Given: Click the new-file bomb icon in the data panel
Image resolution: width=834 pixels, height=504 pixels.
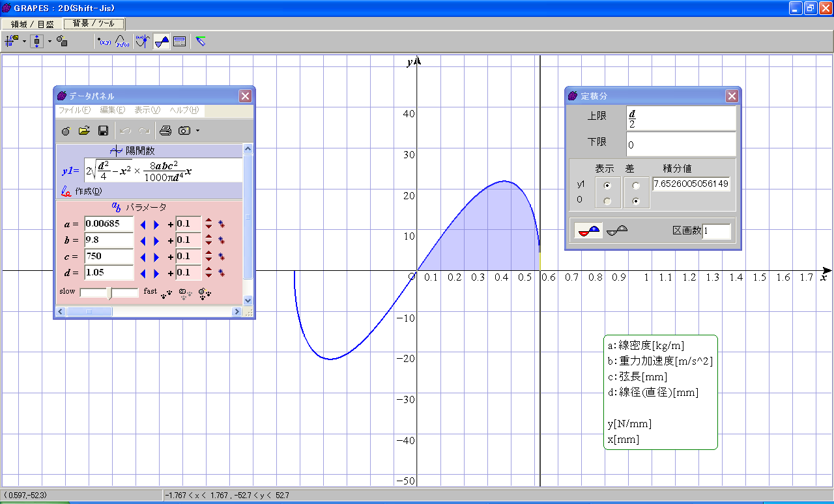Looking at the screenshot, I should click(66, 131).
